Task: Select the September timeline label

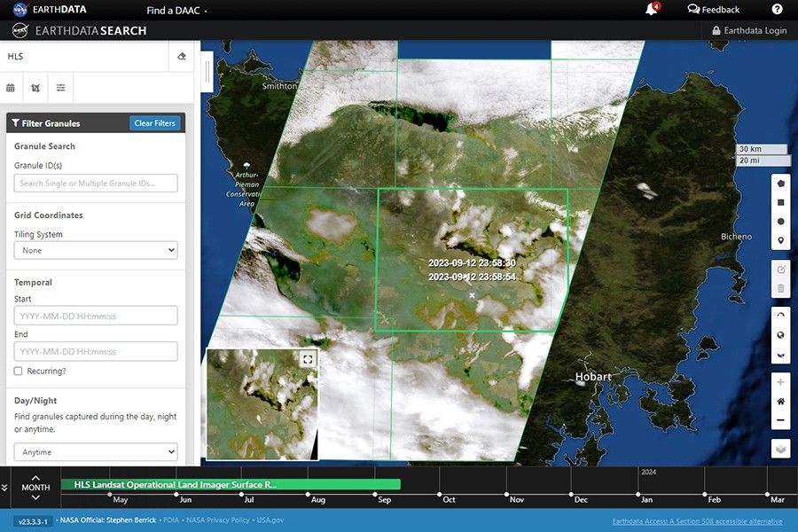Action: click(384, 499)
